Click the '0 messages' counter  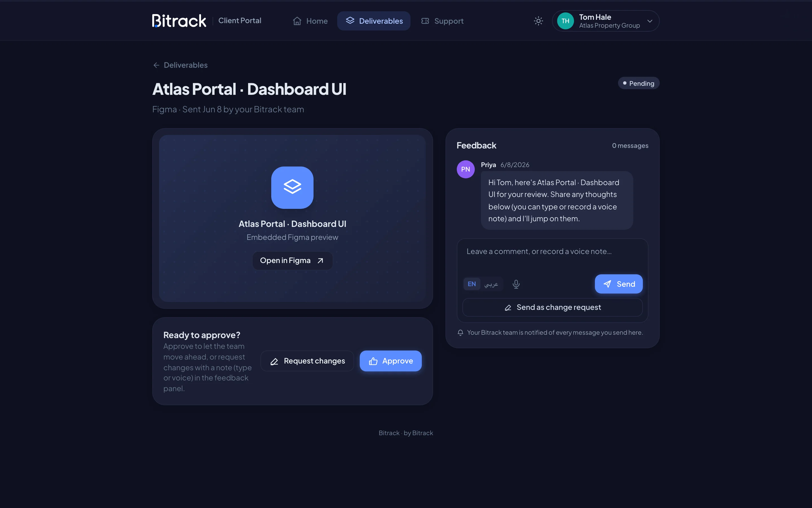pyautogui.click(x=630, y=146)
